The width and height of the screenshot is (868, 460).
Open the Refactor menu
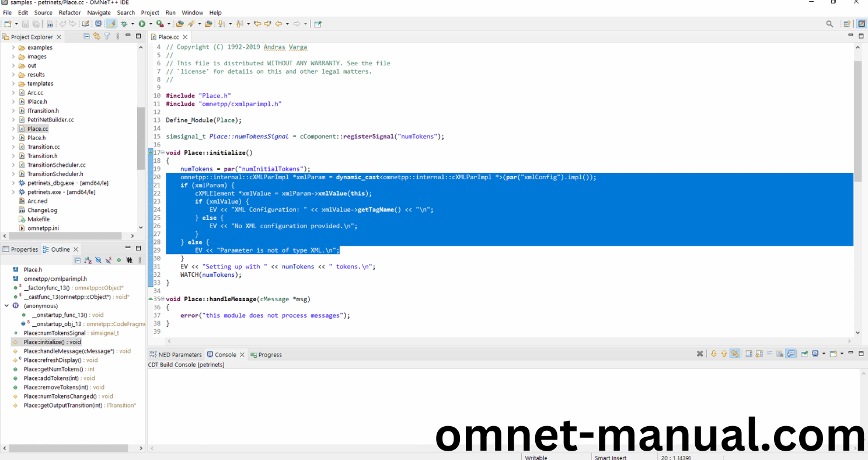(69, 12)
